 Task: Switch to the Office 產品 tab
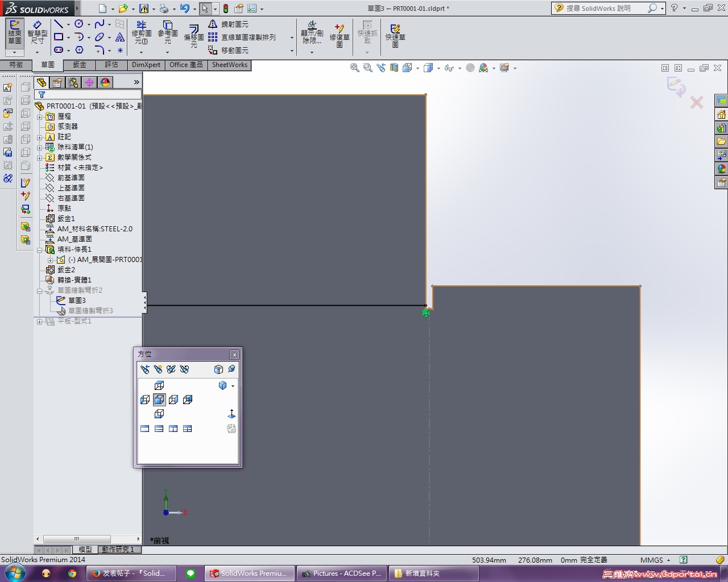coord(186,65)
